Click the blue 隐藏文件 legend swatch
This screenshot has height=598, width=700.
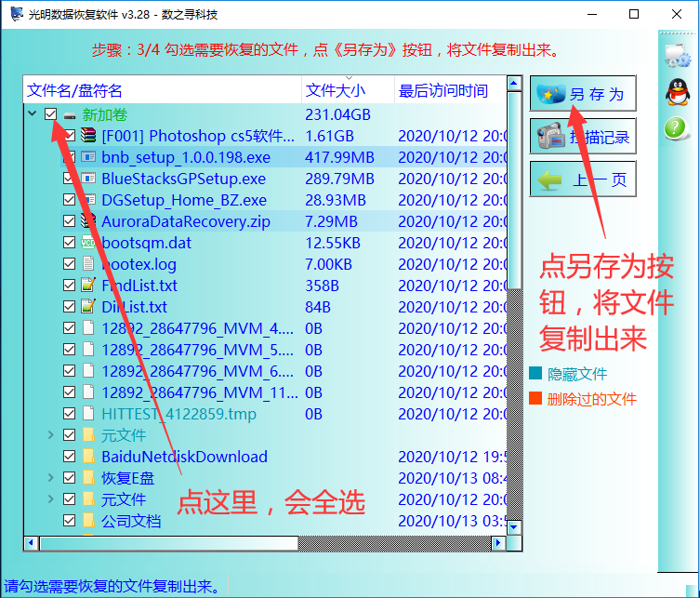[x=535, y=373]
